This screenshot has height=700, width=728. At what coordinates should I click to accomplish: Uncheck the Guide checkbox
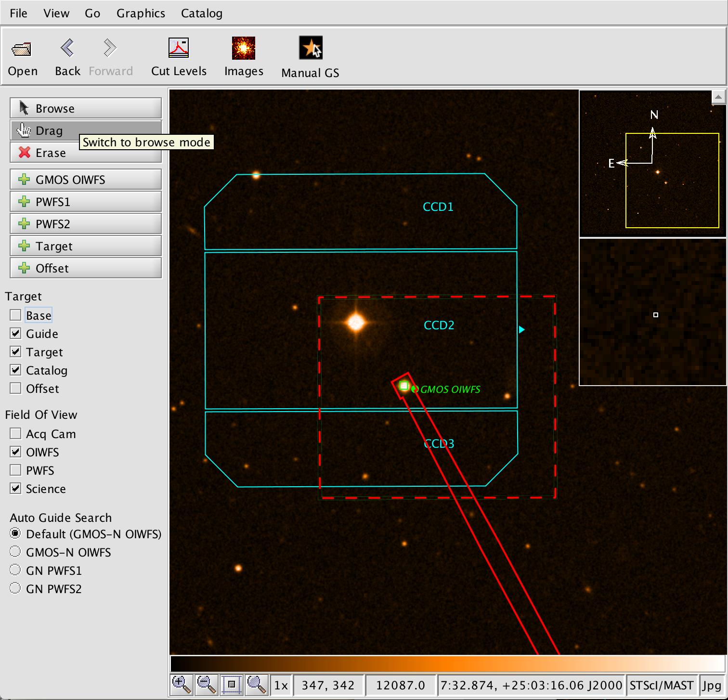(x=16, y=334)
